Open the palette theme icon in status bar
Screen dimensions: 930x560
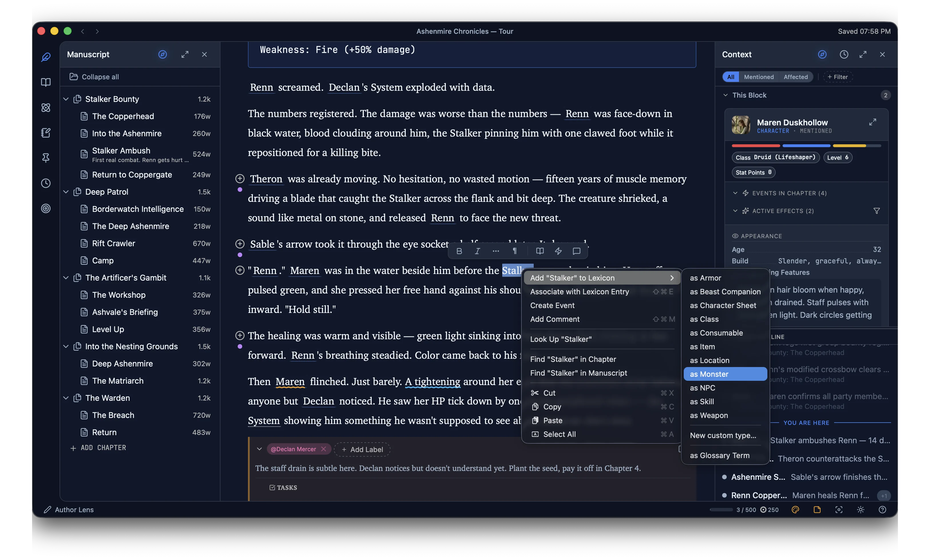(x=795, y=510)
